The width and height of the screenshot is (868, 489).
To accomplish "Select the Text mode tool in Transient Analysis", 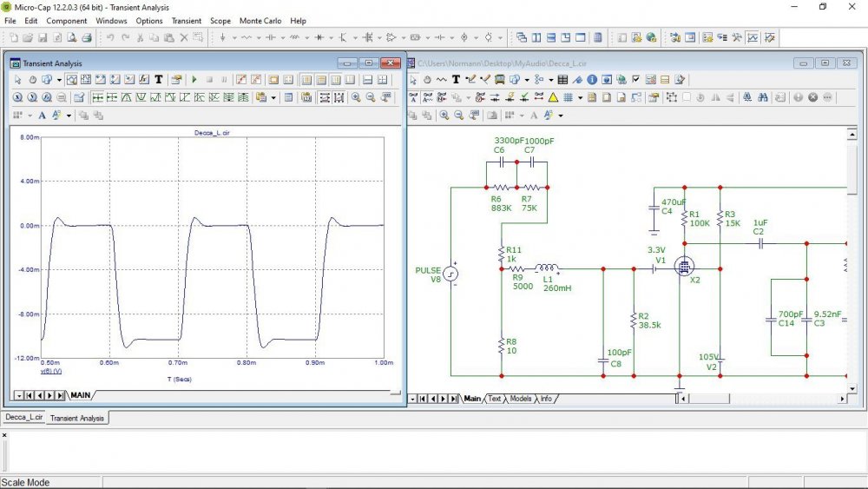I will pos(159,80).
